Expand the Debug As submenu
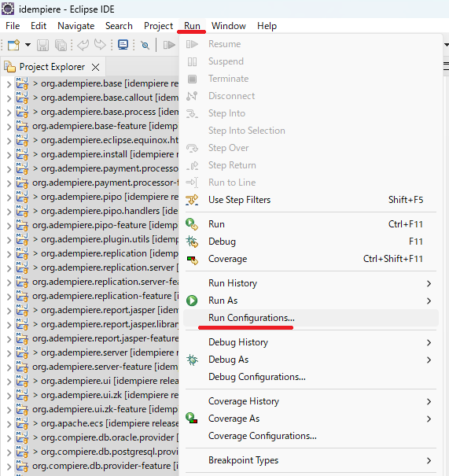The image size is (449, 476). click(x=311, y=360)
